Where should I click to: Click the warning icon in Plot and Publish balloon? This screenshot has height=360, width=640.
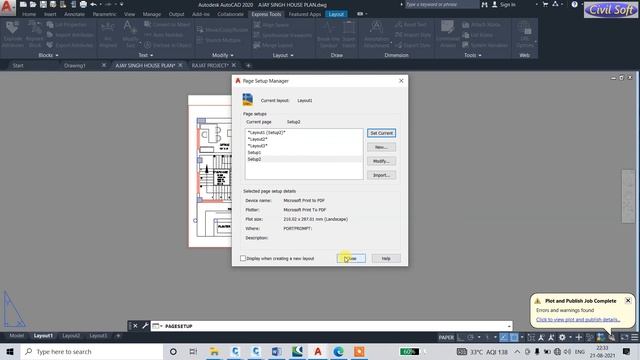click(x=538, y=301)
